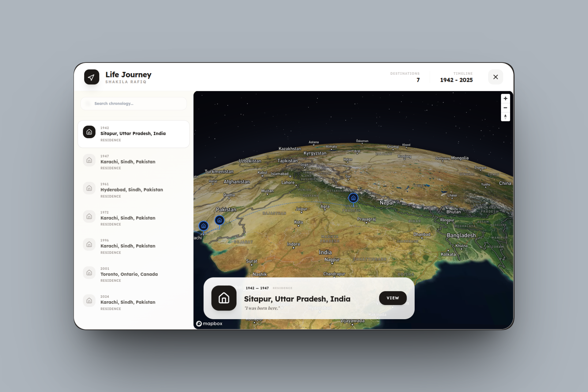This screenshot has height=392, width=588.
Task: Select the 1947 Karachi, Sindh entry
Action: (134, 162)
